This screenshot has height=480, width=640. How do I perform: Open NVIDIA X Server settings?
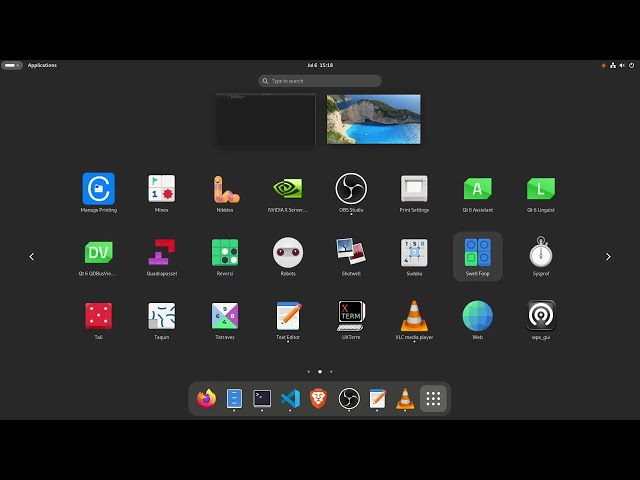[288, 193]
